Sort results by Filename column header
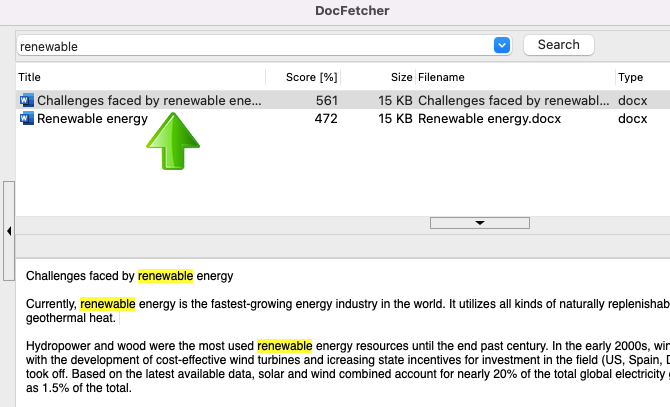 pos(441,77)
